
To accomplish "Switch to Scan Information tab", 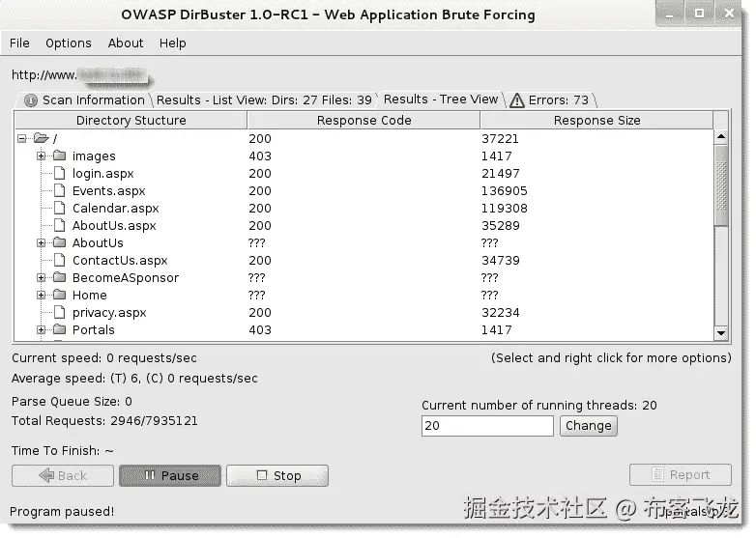I will (x=85, y=100).
